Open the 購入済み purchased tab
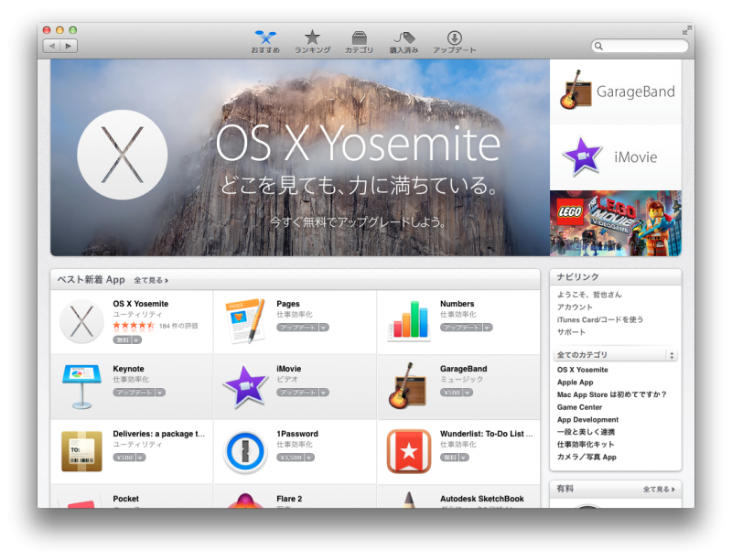The width and height of the screenshot is (732, 560). tap(404, 42)
